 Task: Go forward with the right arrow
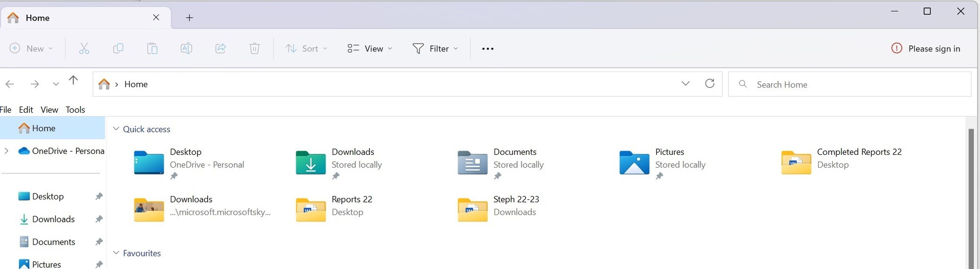pyautogui.click(x=34, y=84)
